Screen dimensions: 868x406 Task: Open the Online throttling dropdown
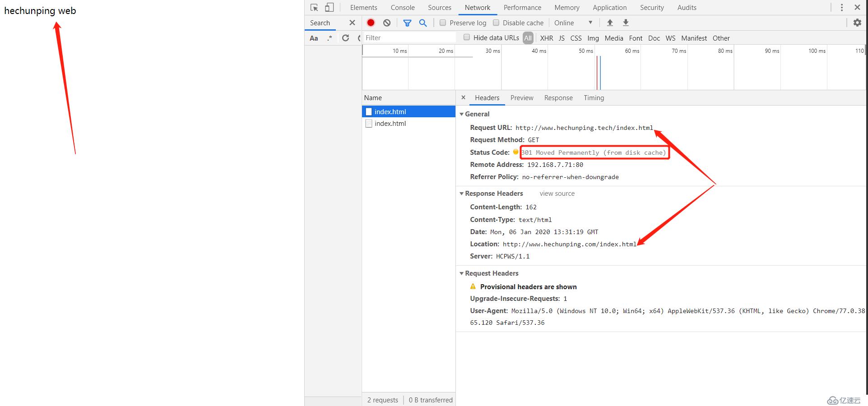pyautogui.click(x=573, y=23)
